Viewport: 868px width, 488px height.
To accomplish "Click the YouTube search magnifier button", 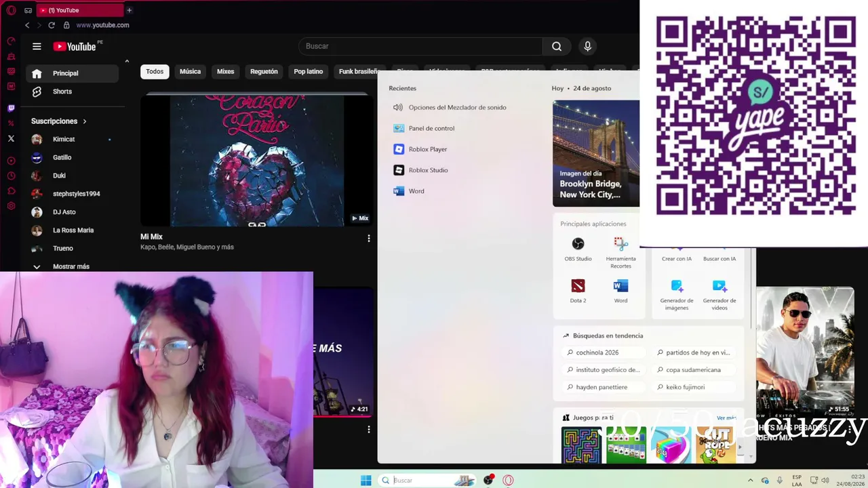I will pyautogui.click(x=557, y=46).
